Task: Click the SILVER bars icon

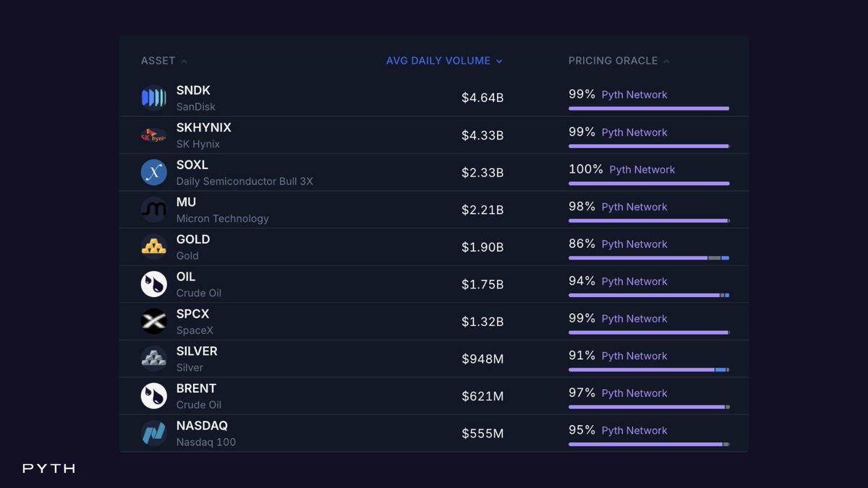Action: [153, 359]
